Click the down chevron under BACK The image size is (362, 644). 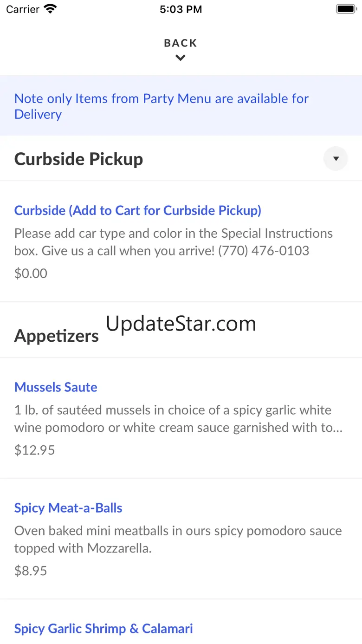(x=181, y=58)
